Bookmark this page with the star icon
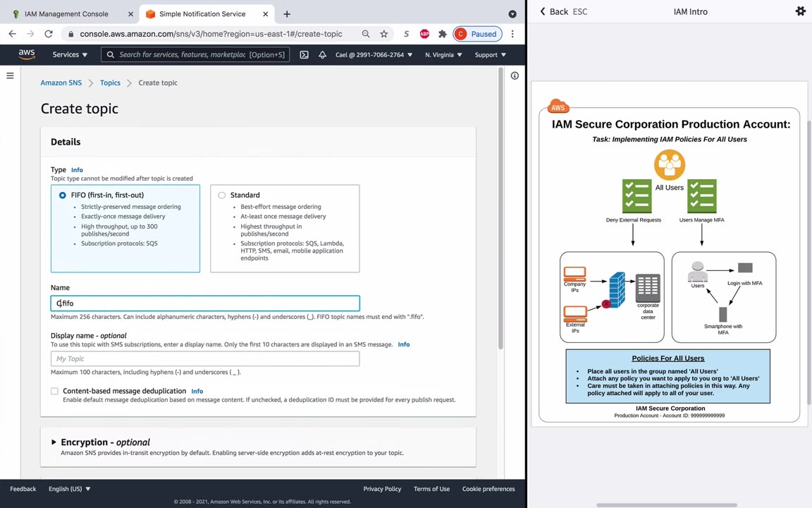812x508 pixels. click(x=383, y=34)
